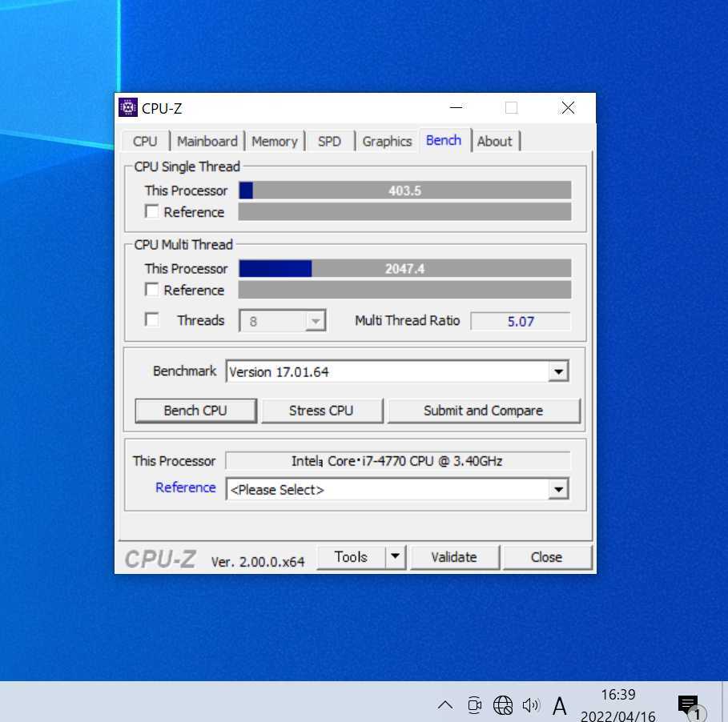Open the taskbar clock showing 16:39
The height and width of the screenshot is (722, 728).
click(618, 705)
